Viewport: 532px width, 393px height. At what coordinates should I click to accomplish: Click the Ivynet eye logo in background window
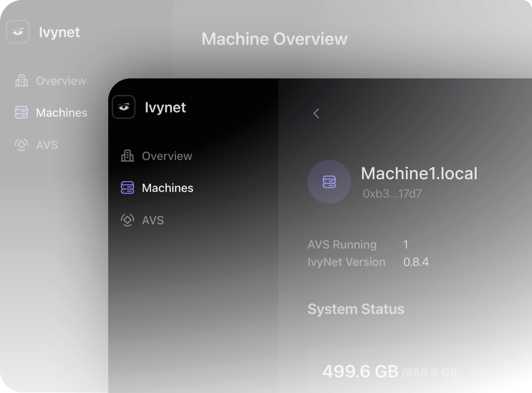[18, 32]
